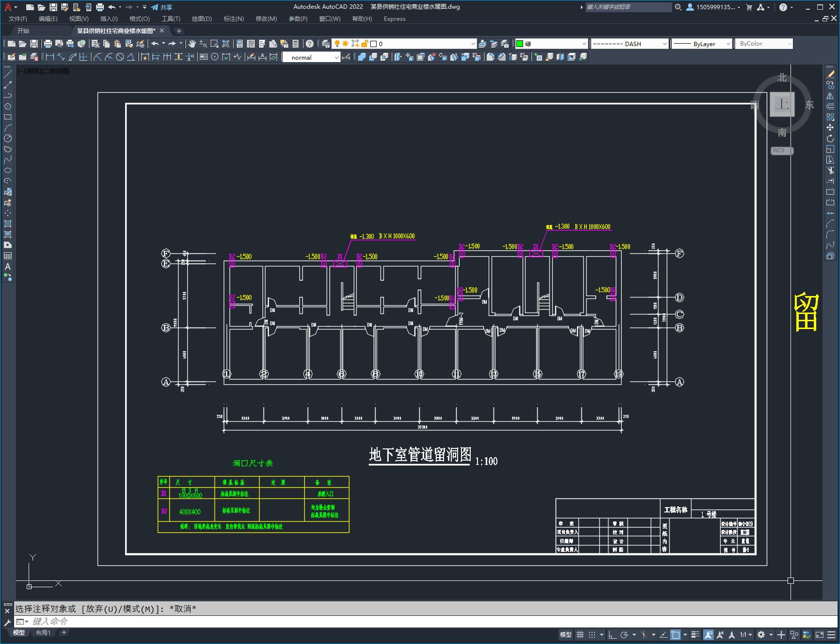
Task: Click the 北 direction on the ViewCube
Action: tap(782, 78)
